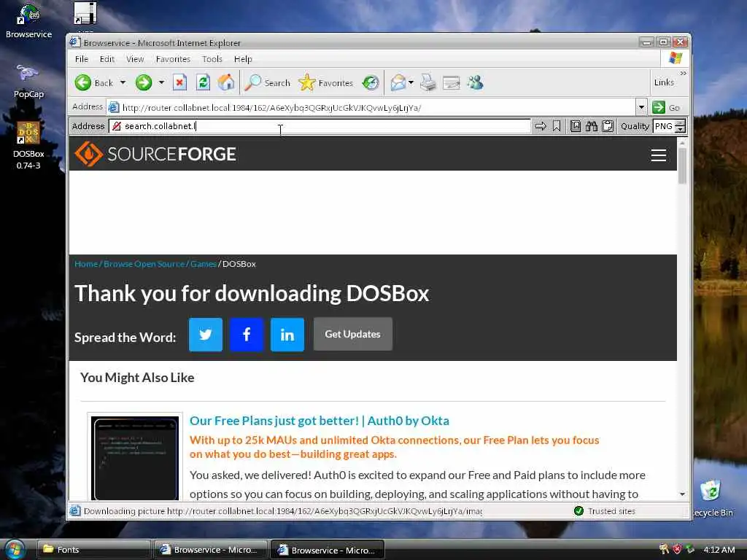Open the PopCap desktop icon
The width and height of the screenshot is (747, 560).
[x=28, y=81]
